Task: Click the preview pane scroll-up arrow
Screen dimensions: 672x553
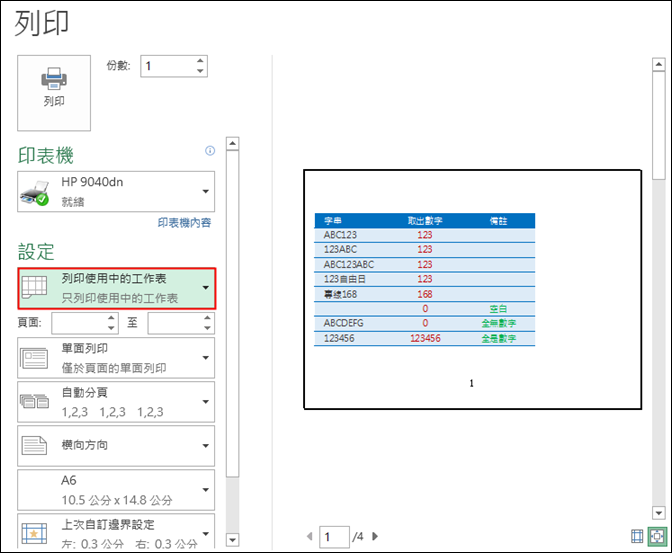Action: [658, 65]
